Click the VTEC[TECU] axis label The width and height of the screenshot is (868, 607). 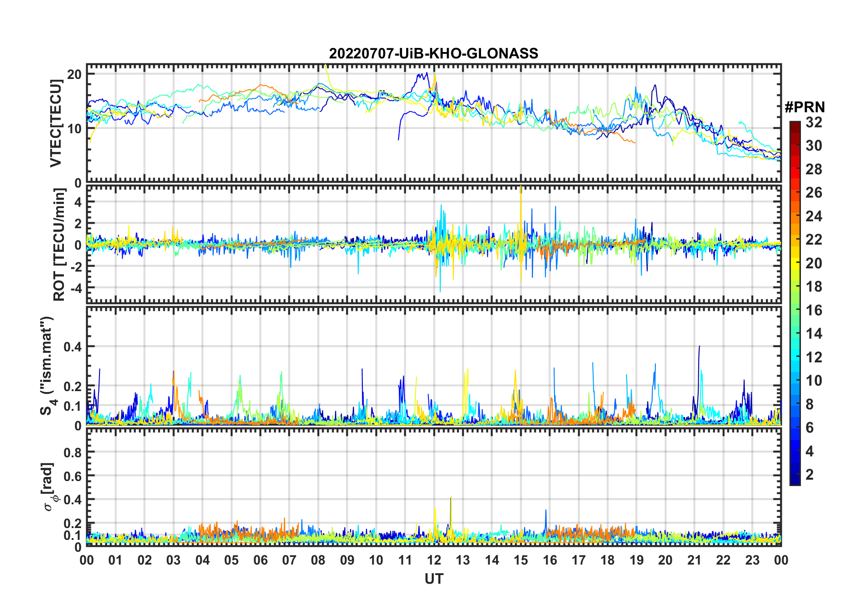pos(56,123)
